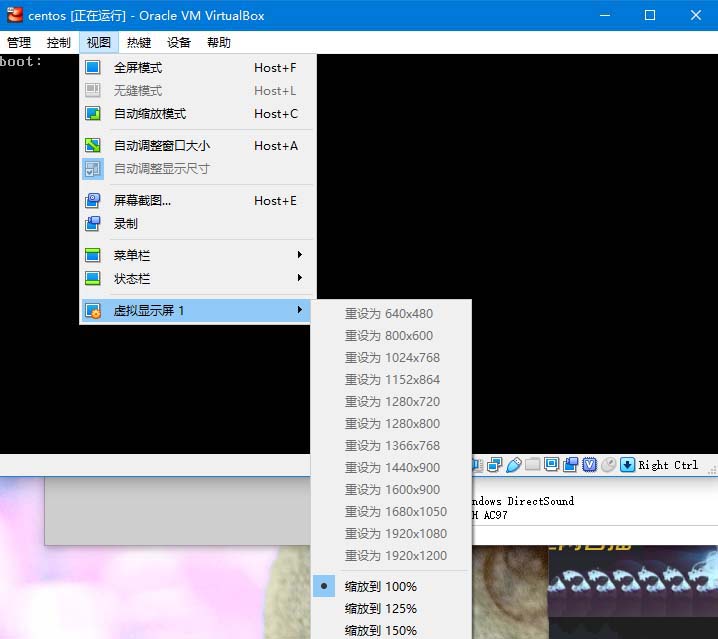Open the 帮助 menu
Image resolution: width=718 pixels, height=639 pixels.
coord(218,43)
